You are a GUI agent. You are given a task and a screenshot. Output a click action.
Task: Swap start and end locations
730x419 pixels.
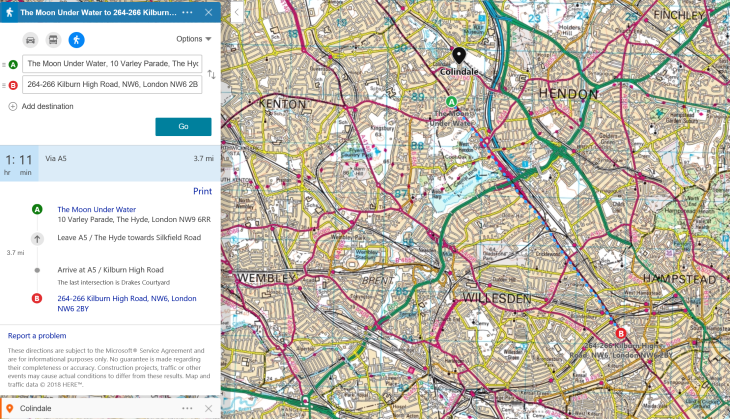click(x=211, y=74)
